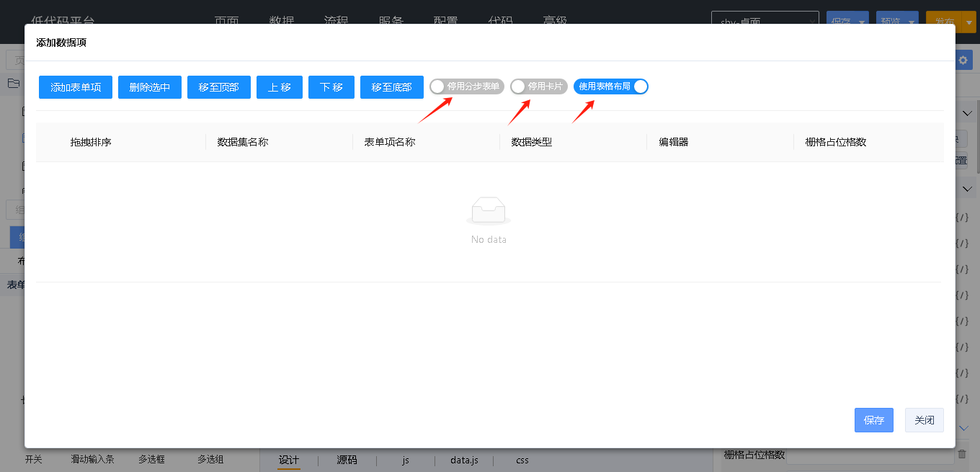Collapse the first right panel section chevron
This screenshot has width=980, height=472.
coord(968,113)
